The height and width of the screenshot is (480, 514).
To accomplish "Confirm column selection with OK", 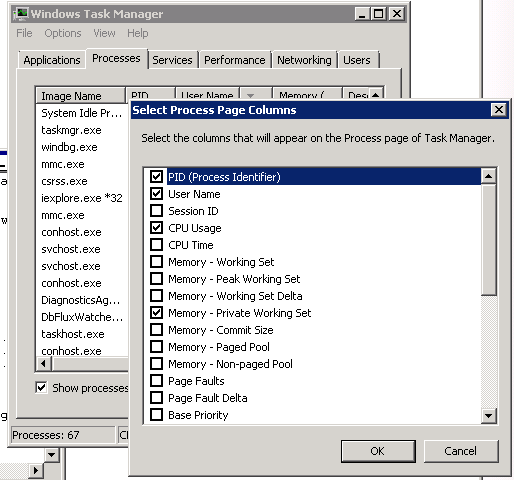I will click(x=378, y=451).
